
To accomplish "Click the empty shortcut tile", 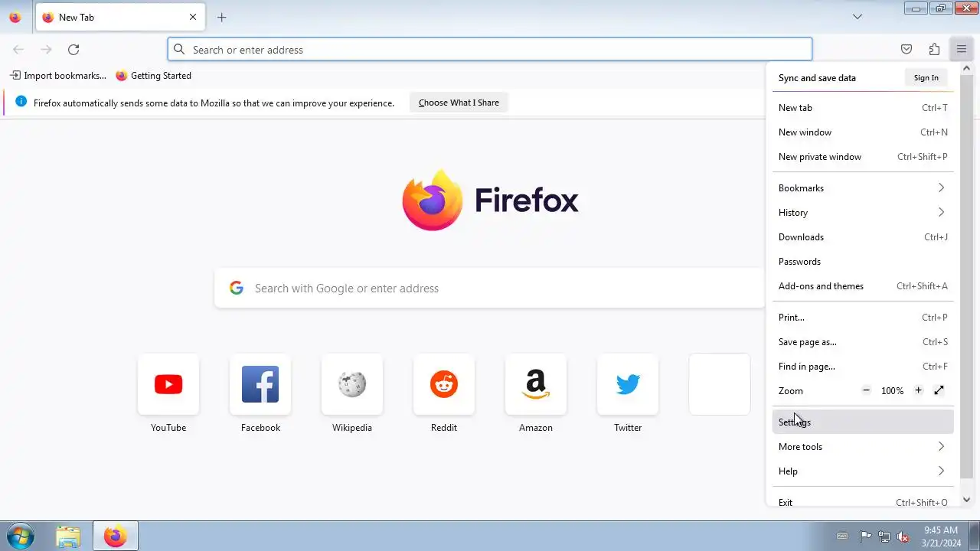I will (x=720, y=384).
